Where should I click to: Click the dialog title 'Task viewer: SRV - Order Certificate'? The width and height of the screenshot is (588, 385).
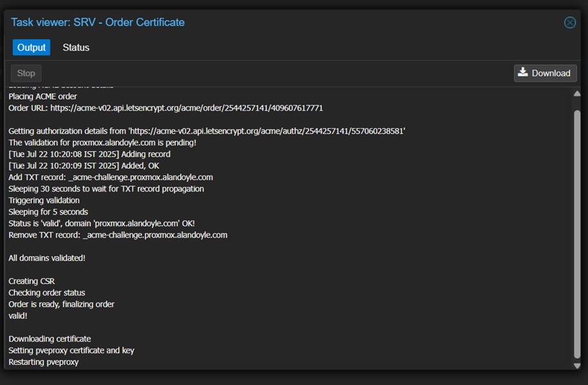(x=98, y=22)
